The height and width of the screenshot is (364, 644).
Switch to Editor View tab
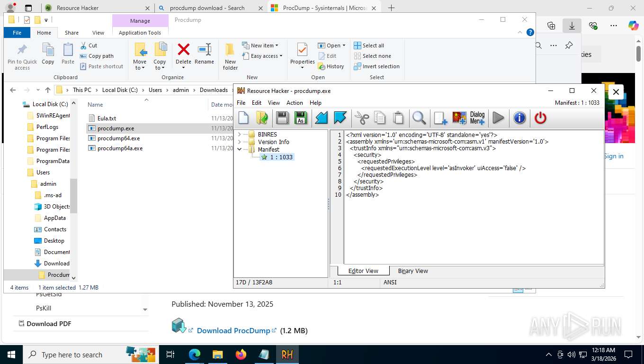coord(363,271)
